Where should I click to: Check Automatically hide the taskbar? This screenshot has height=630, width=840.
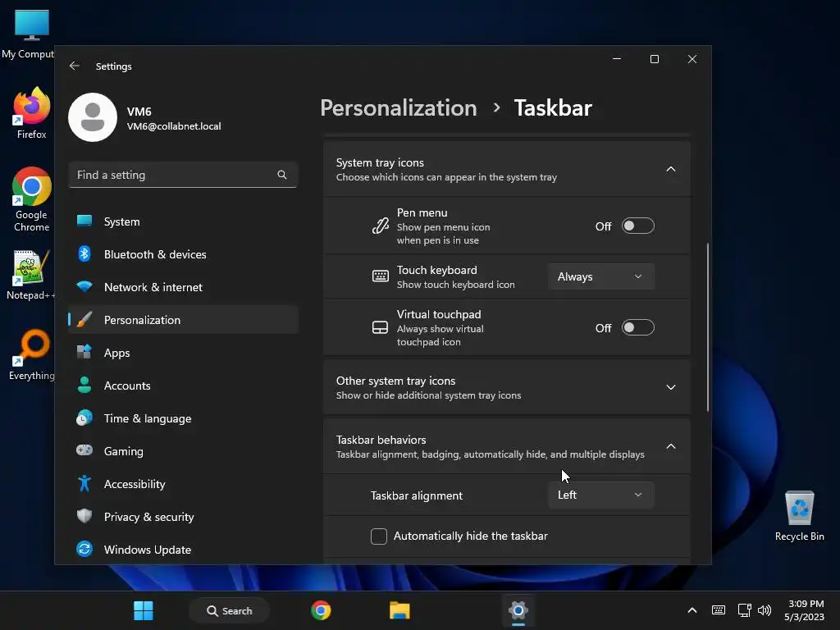[x=379, y=536]
